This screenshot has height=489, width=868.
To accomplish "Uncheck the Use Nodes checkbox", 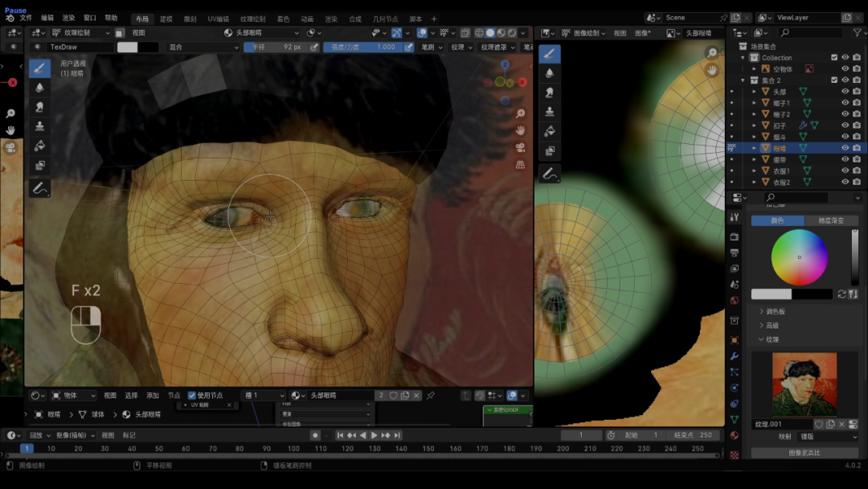I will 191,396.
